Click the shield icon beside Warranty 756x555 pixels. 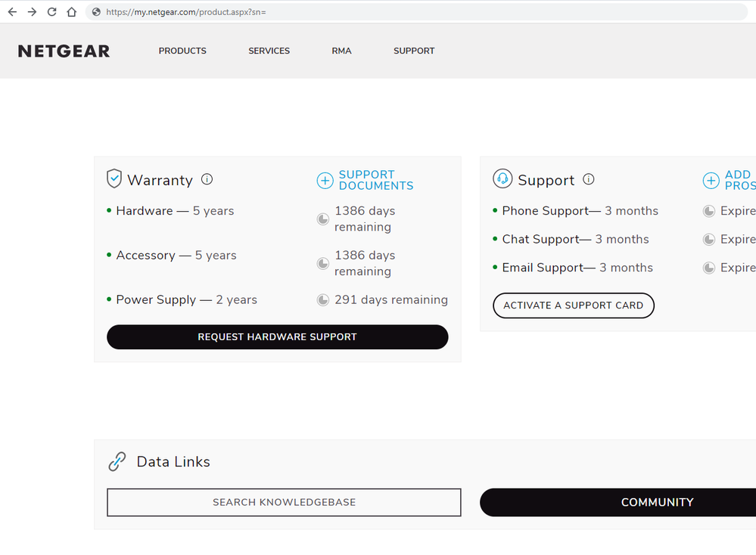[114, 179]
